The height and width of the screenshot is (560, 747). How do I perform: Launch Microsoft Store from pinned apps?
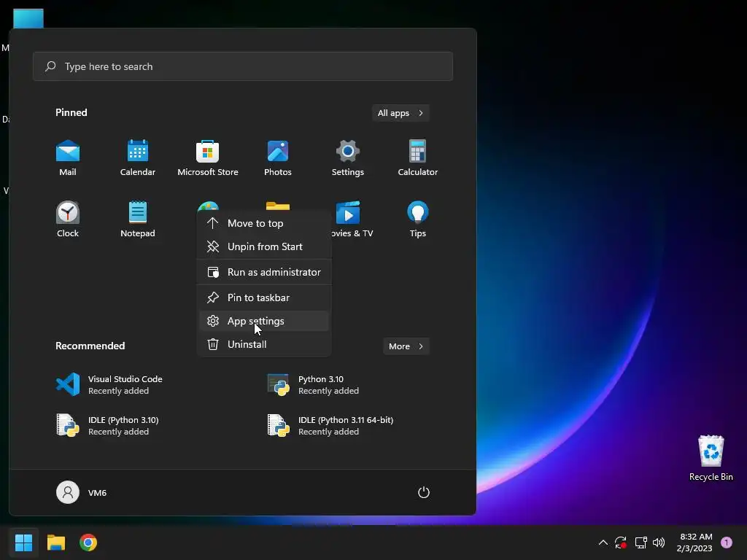point(208,157)
